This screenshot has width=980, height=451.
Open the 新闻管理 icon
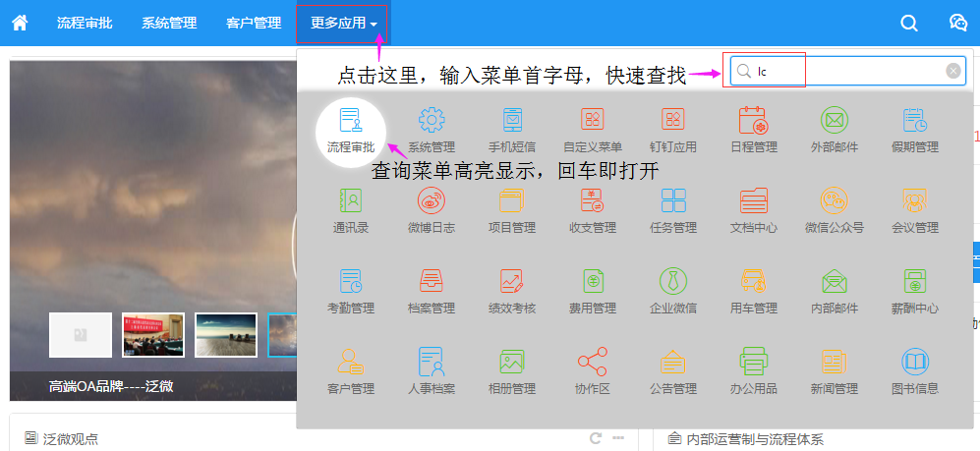click(834, 362)
